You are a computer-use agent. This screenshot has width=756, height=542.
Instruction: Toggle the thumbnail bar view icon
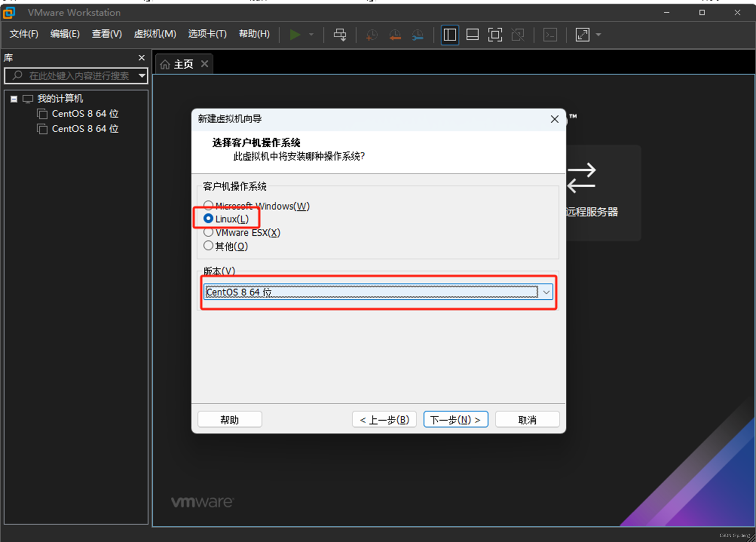point(472,35)
